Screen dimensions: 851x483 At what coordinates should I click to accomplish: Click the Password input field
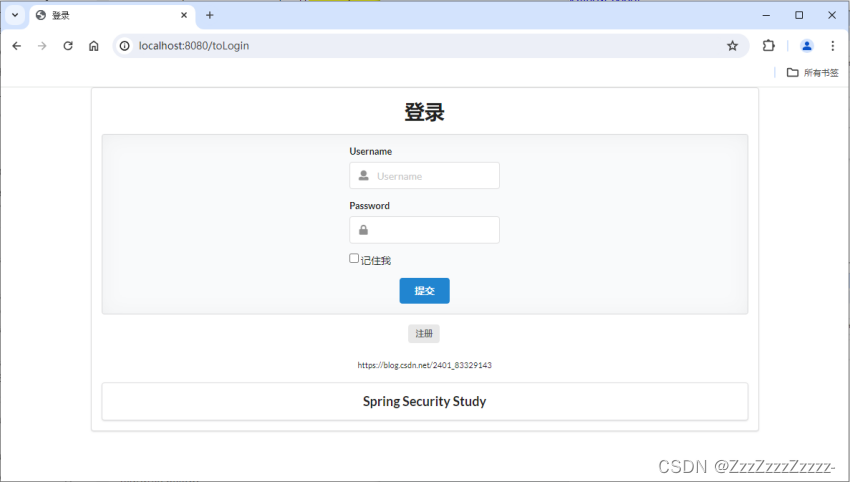click(x=424, y=230)
